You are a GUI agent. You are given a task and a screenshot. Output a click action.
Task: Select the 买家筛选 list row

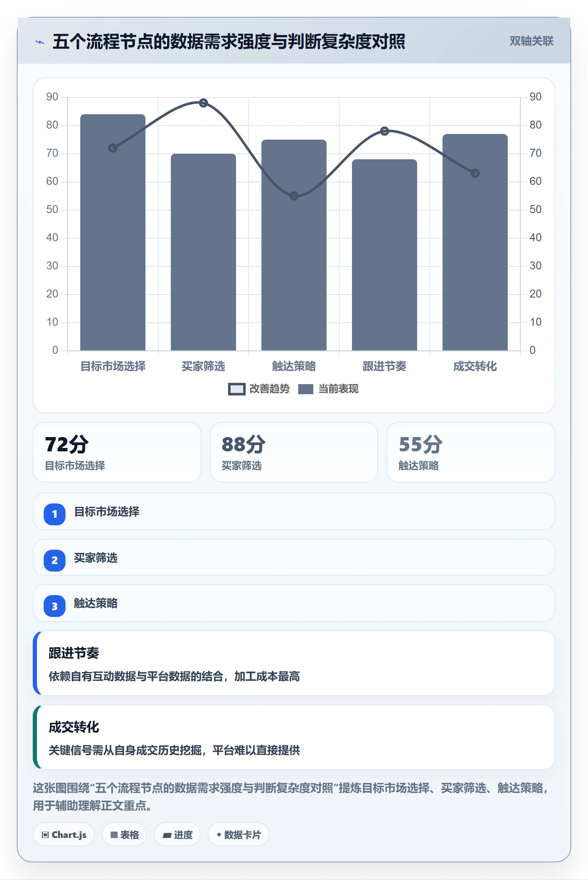294,557
